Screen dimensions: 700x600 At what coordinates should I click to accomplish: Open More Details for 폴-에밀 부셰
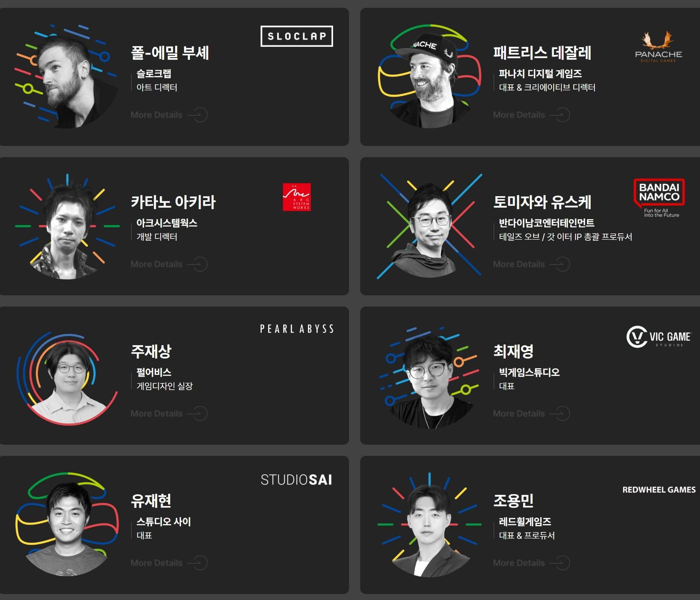point(169,115)
